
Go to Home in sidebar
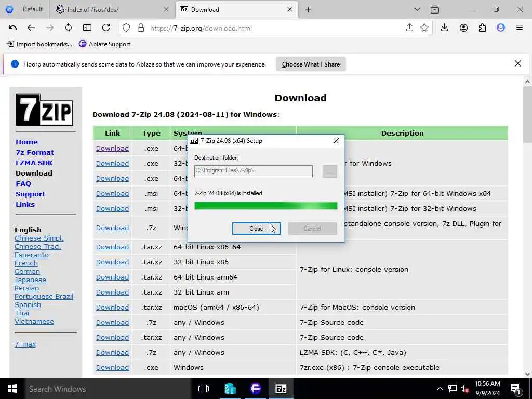27,142
